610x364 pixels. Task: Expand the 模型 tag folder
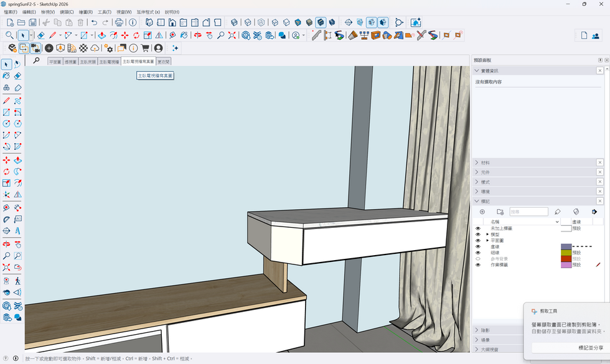487,235
